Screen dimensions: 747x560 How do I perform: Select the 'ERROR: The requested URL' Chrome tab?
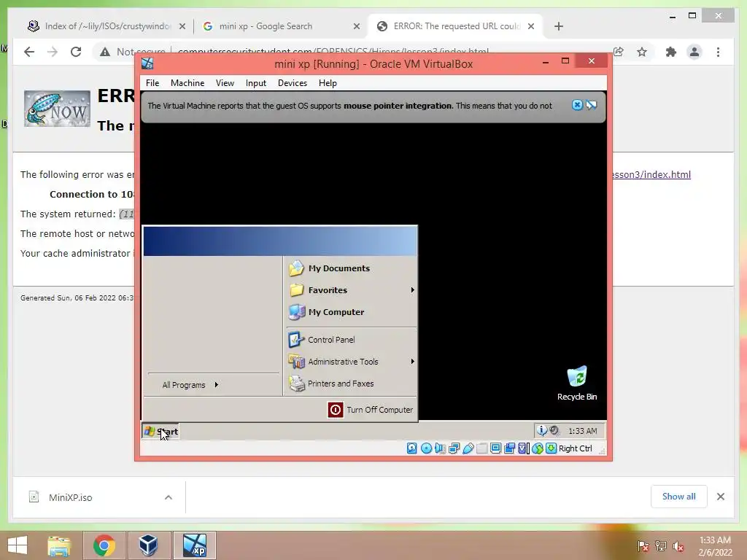457,26
